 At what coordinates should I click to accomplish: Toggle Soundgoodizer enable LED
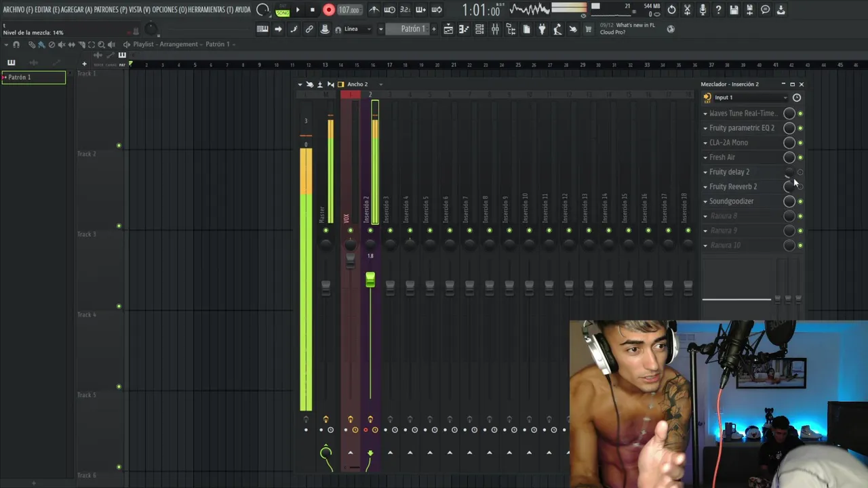800,201
